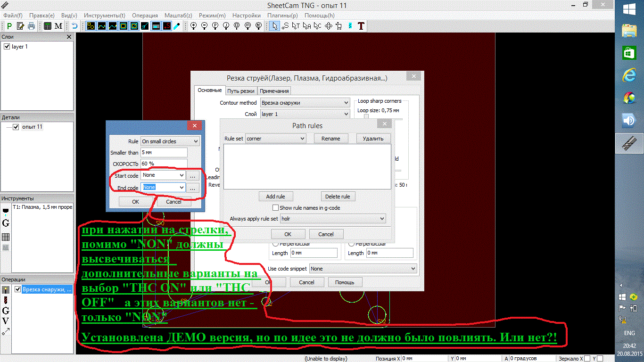Click the green P new-part toolbar icon
The height and width of the screenshot is (362, 644).
coord(9,26)
